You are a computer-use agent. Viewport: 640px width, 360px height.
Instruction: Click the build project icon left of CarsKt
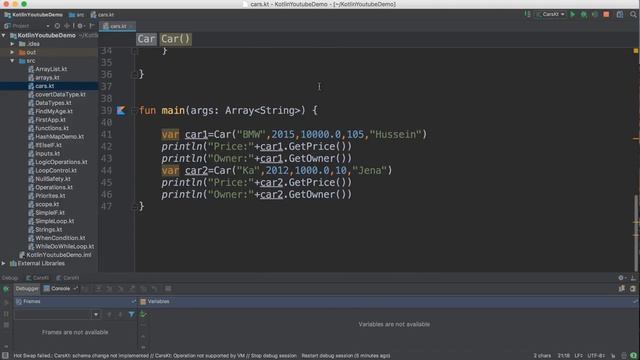(527, 14)
